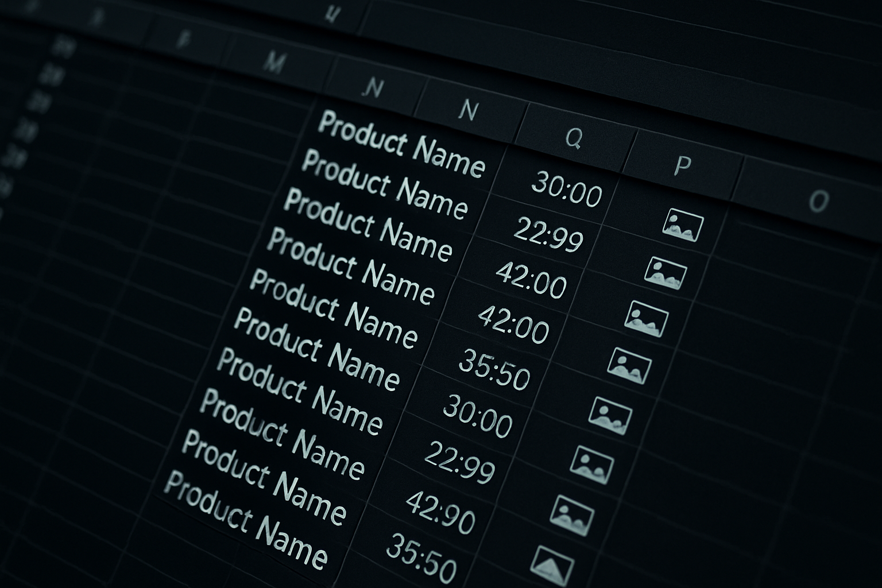Select the image icon in the lower 22:99 row
This screenshot has width=882, height=588.
592,463
